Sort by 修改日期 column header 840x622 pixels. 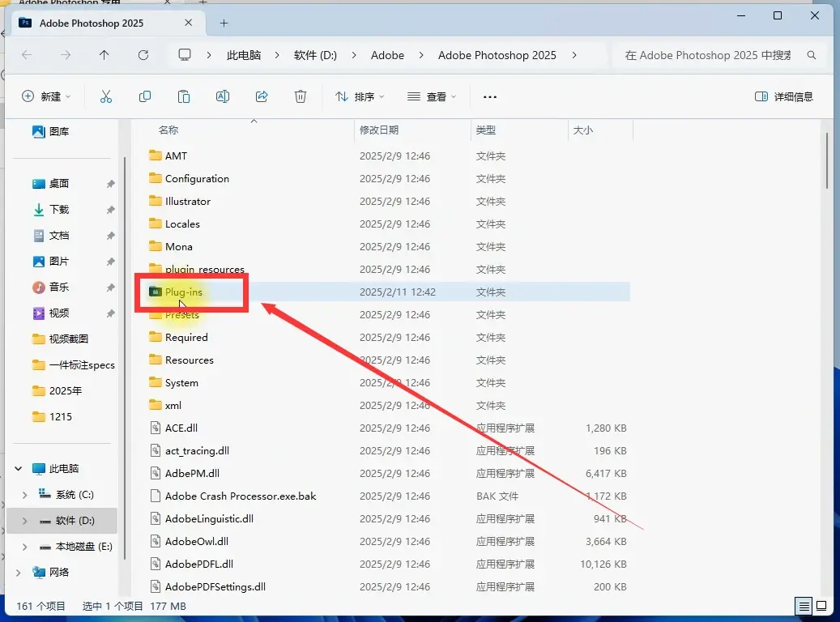(x=379, y=130)
